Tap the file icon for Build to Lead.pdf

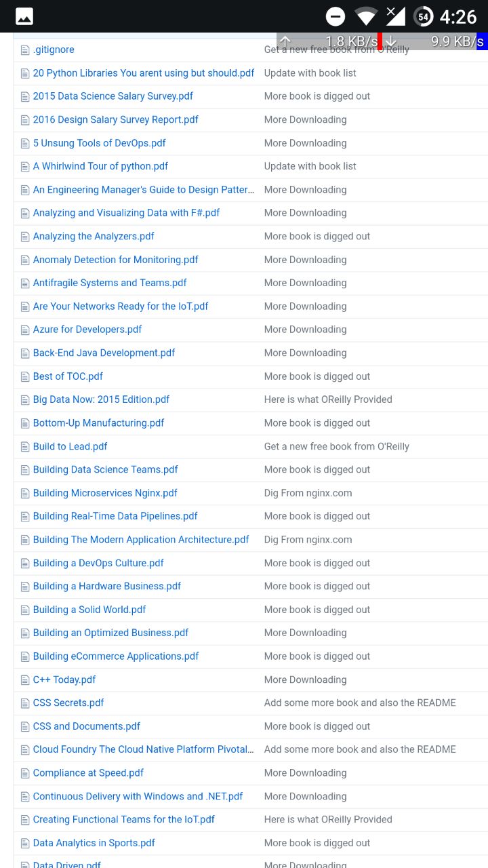tap(25, 447)
